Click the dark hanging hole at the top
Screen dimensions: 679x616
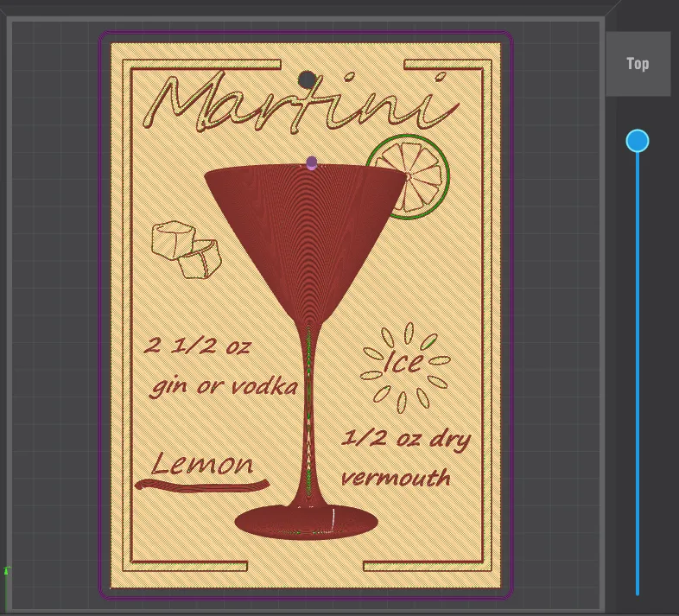pyautogui.click(x=307, y=80)
